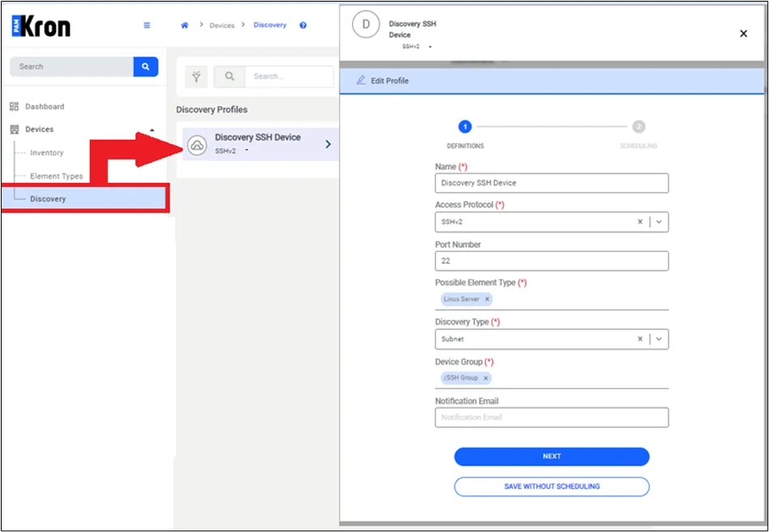This screenshot has height=532, width=769.
Task: Go to step 1 Definitions
Action: click(465, 127)
